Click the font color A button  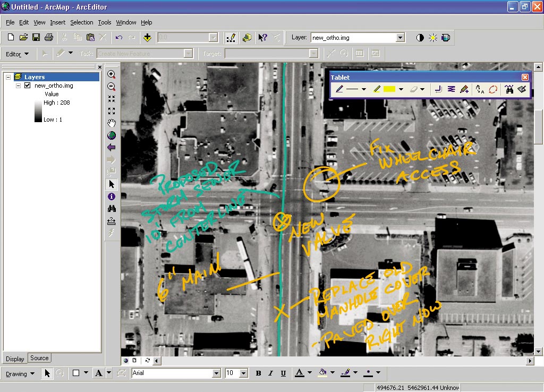300,373
